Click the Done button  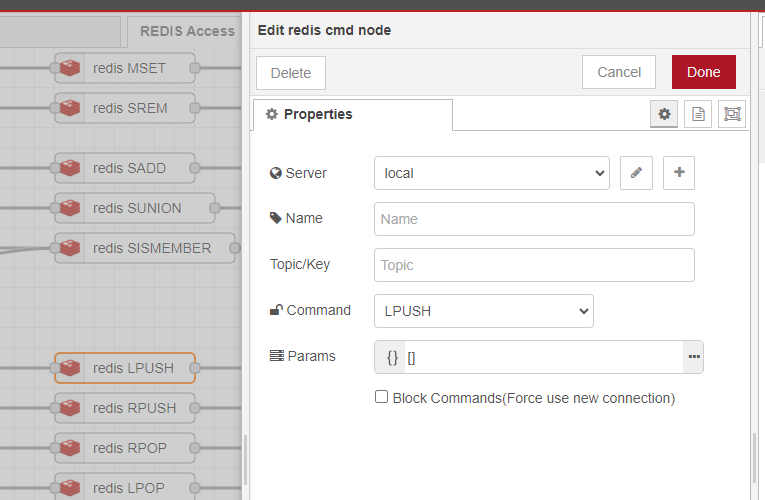pos(704,72)
